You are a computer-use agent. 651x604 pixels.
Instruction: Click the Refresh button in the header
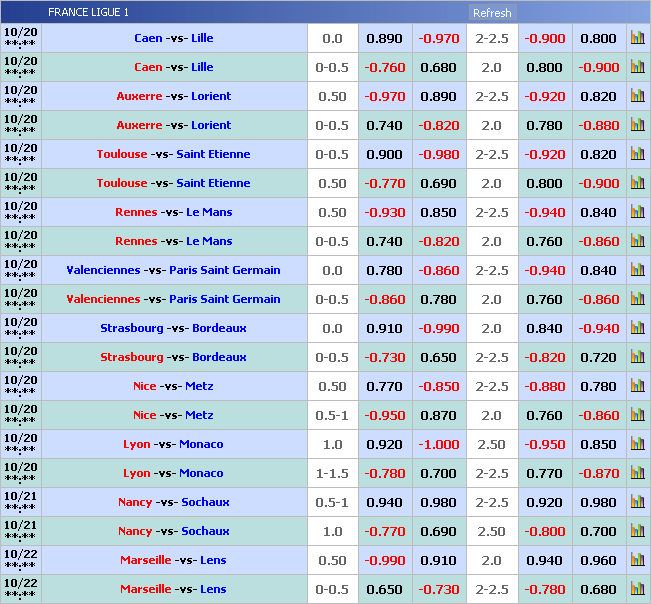492,13
